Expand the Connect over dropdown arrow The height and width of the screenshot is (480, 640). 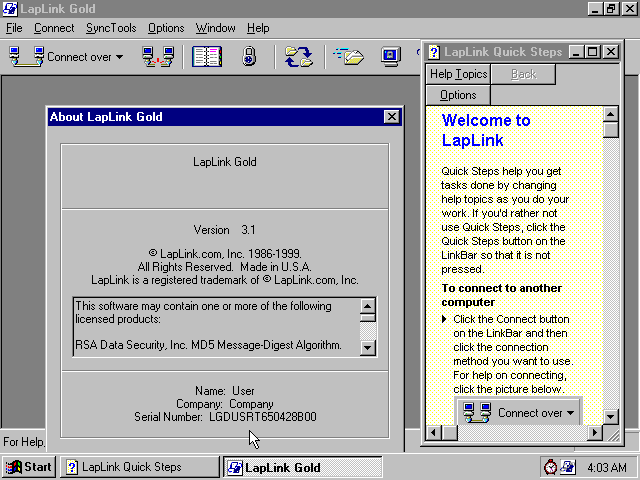pyautogui.click(x=119, y=57)
